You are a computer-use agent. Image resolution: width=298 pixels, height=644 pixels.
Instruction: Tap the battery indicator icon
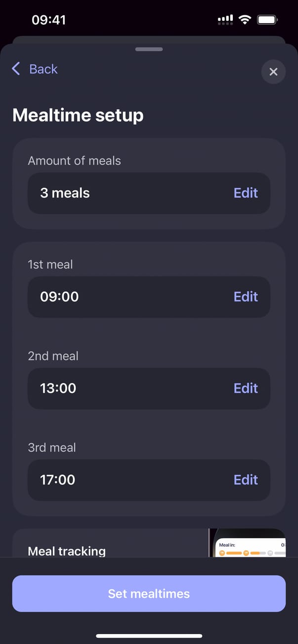coord(268,20)
